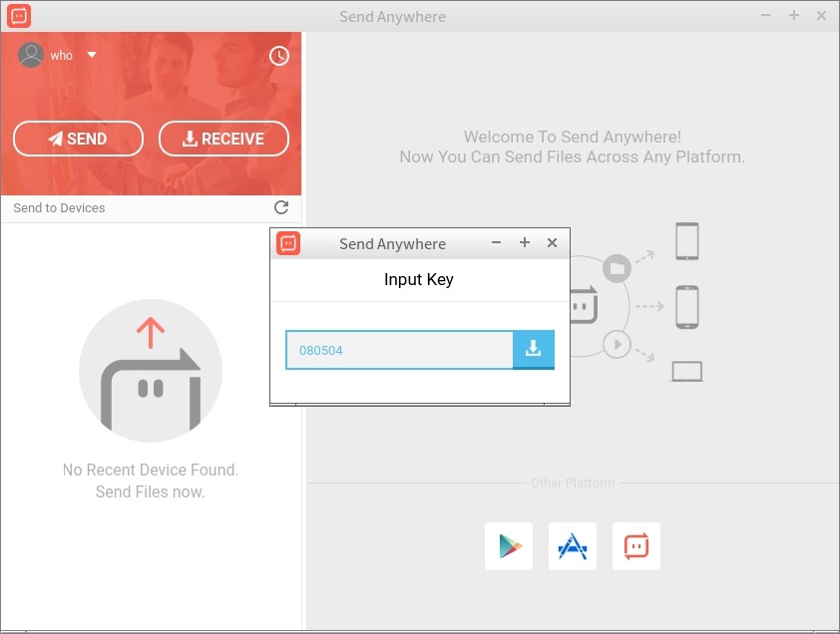840x634 pixels.
Task: Maximize the main Send Anywhere window
Action: tap(794, 16)
